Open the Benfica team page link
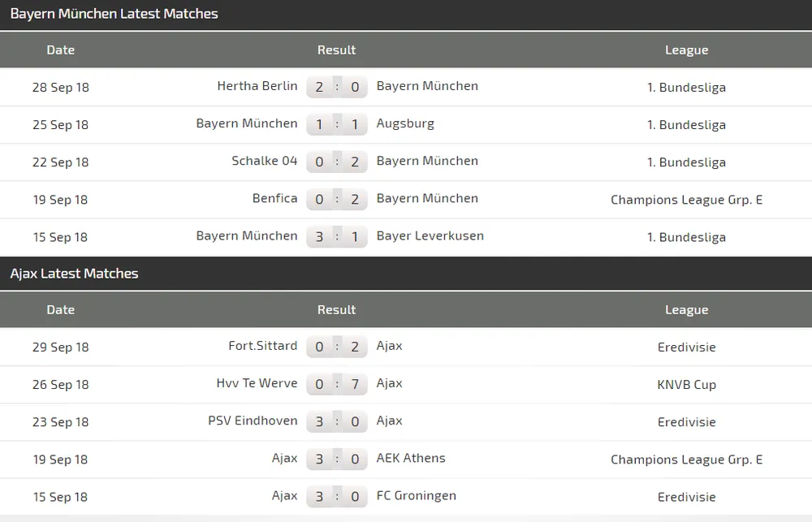The width and height of the screenshot is (812, 522). [x=274, y=198]
